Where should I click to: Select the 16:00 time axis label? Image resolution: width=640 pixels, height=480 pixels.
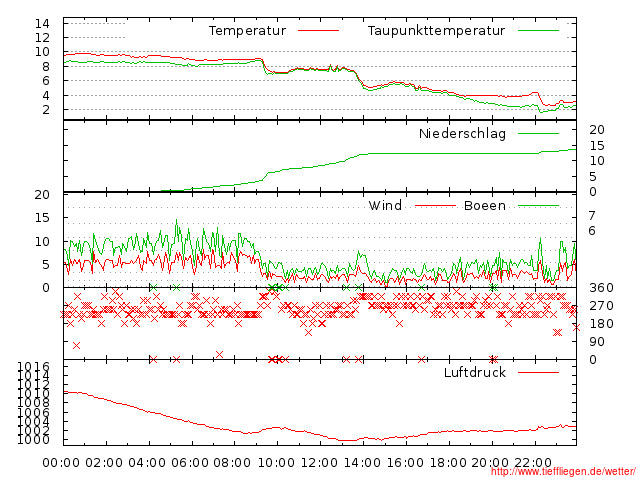405,463
